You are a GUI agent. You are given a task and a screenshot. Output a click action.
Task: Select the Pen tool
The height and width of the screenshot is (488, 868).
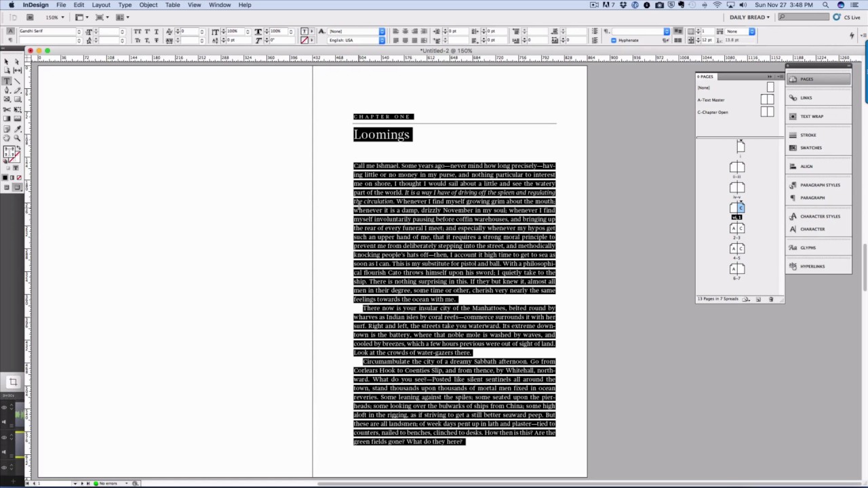tap(7, 90)
